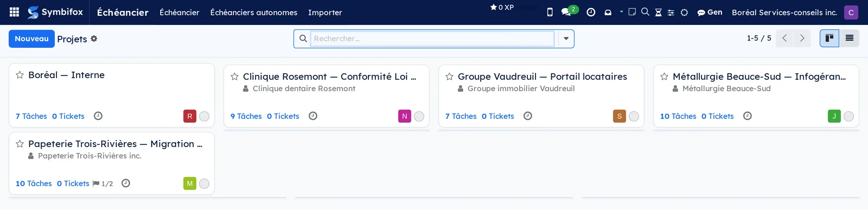Open user menu with C avatar
Viewport: 868px width, 210px height.
(851, 12)
